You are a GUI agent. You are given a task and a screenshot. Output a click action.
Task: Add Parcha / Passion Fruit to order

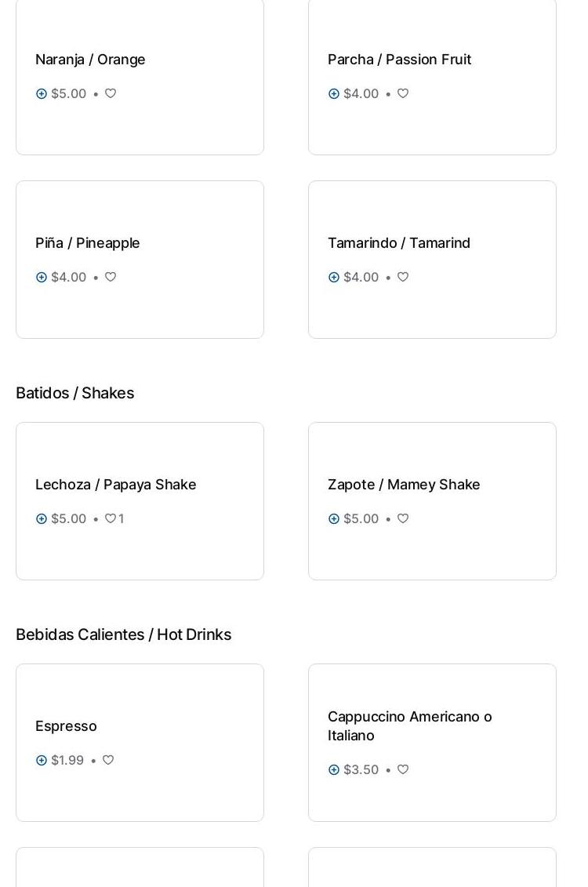point(334,94)
